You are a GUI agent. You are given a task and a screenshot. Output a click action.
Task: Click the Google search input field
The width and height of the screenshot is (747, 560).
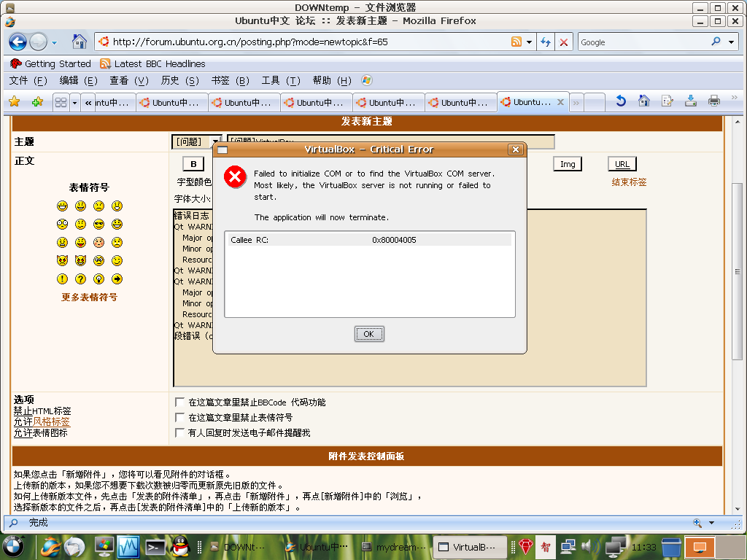tap(643, 42)
